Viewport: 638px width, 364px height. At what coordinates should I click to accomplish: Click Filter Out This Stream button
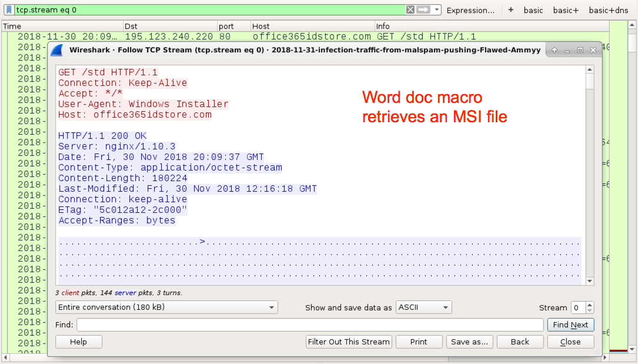[349, 342]
